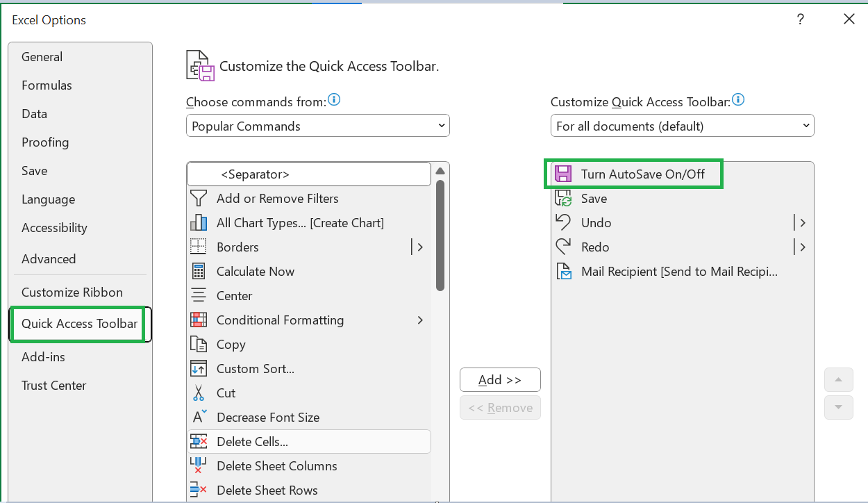Select the Quick Access Toolbar category
The width and height of the screenshot is (868, 503).
[80, 324]
